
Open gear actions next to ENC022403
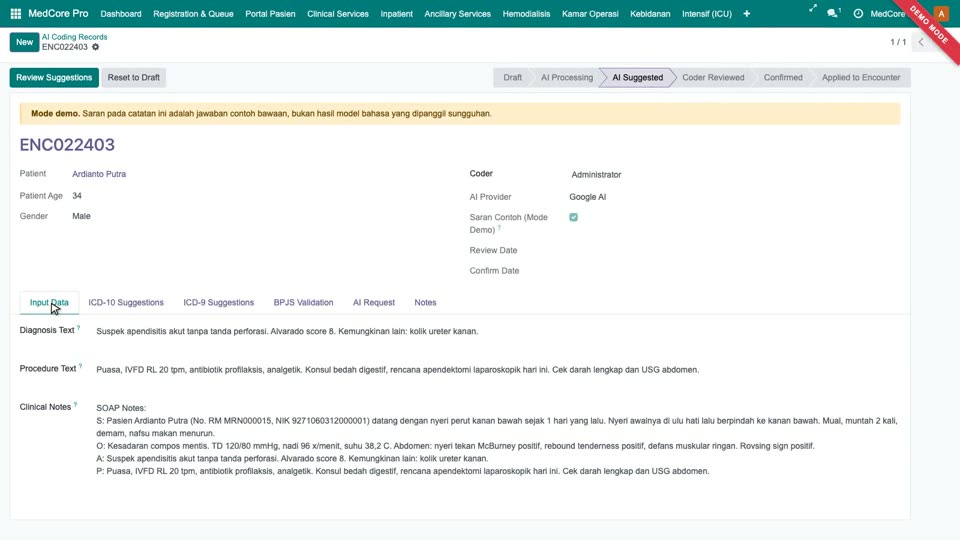(96, 47)
